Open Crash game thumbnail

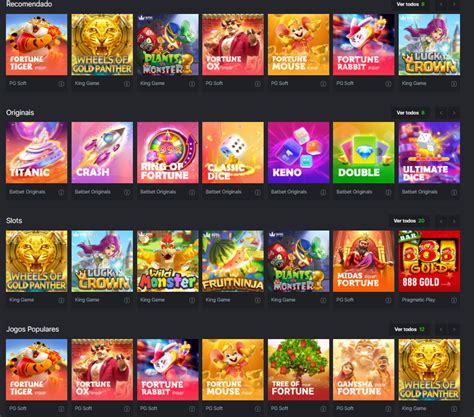pyautogui.click(x=102, y=153)
